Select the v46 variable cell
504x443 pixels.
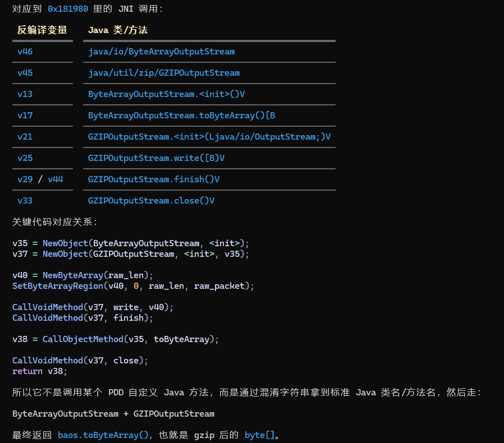[x=25, y=52]
